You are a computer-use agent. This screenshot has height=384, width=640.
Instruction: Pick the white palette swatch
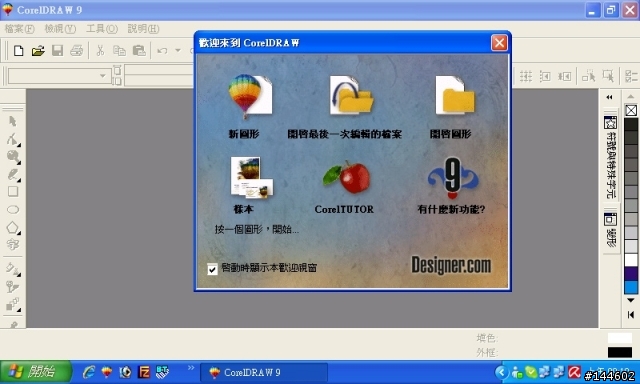tap(631, 260)
